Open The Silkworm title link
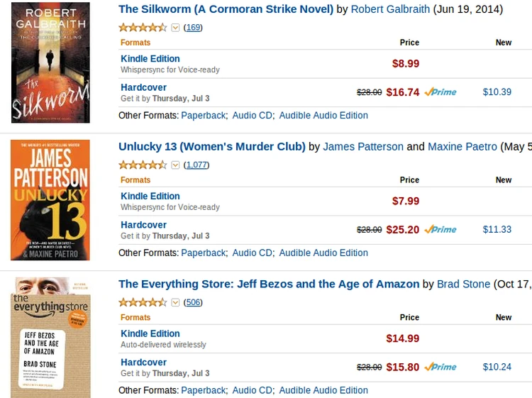532x398 pixels. [x=226, y=9]
